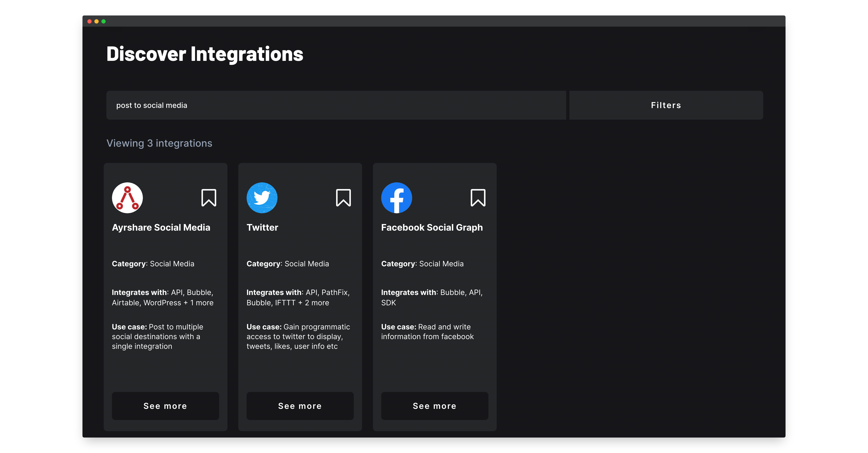Focus the 'post to social media' search field
The image size is (868, 453).
(x=336, y=105)
